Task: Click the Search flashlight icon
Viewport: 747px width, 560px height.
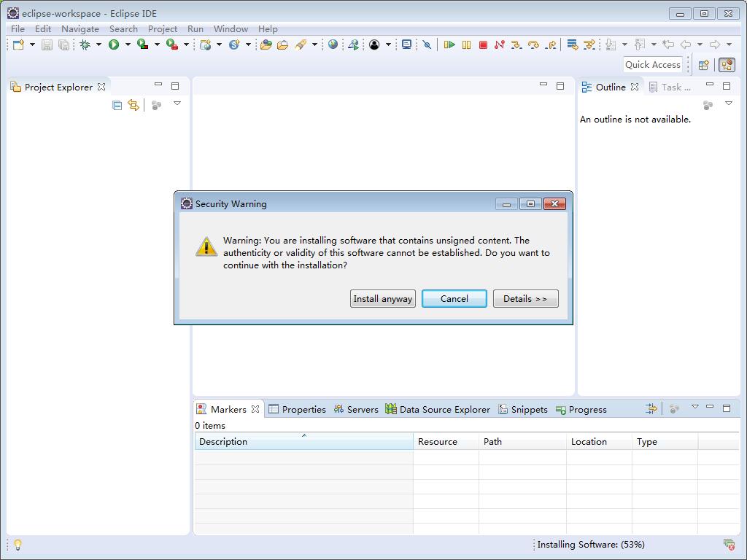Action: pyautogui.click(x=301, y=44)
